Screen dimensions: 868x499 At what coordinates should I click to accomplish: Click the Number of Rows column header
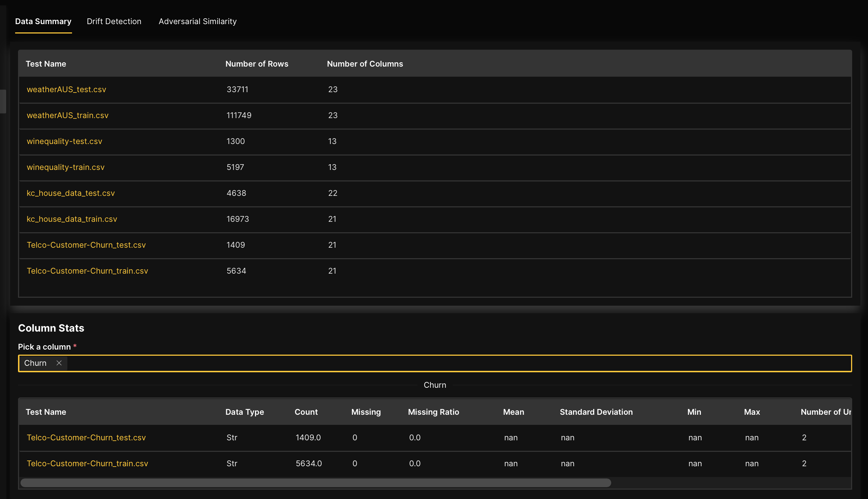[x=256, y=64]
